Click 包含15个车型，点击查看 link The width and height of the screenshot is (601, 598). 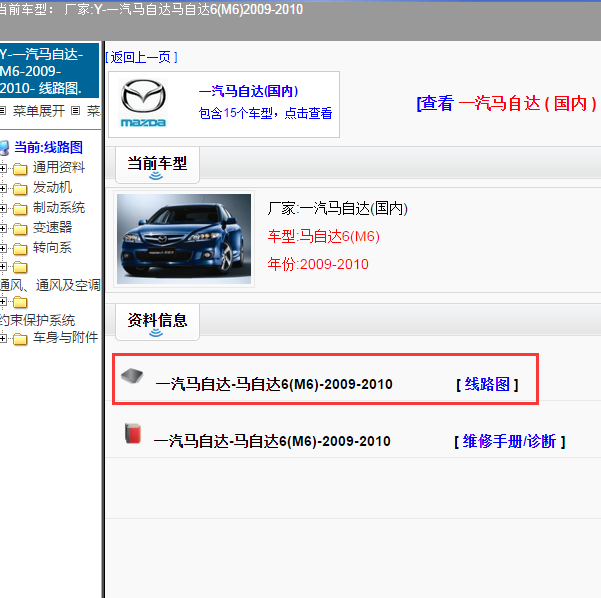265,113
